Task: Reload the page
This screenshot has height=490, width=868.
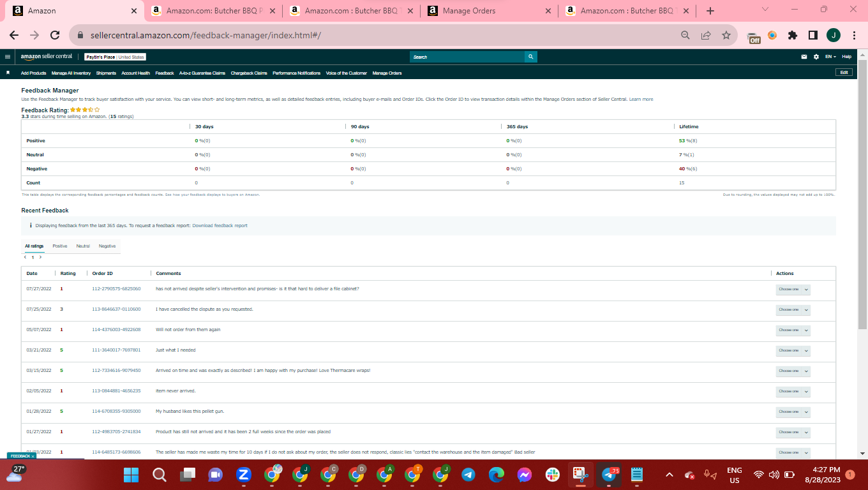Action: tap(55, 36)
